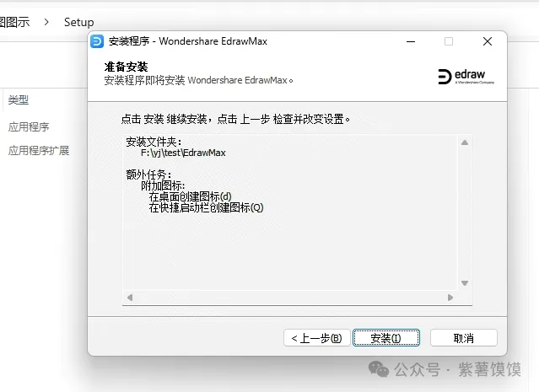Click inside the install summary text box
Viewport: 539px width, 392px height.
[x=287, y=244]
